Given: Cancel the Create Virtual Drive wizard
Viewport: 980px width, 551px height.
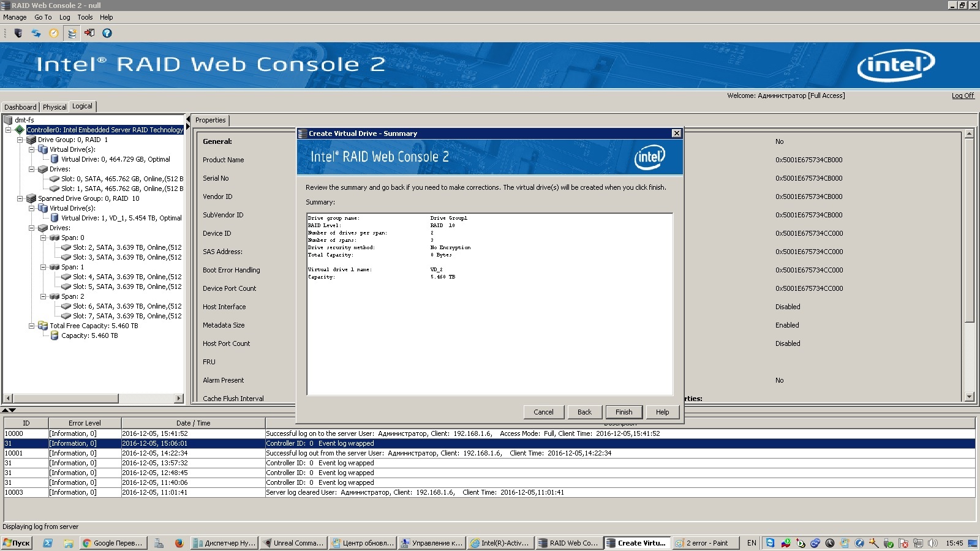Looking at the screenshot, I should coord(543,412).
